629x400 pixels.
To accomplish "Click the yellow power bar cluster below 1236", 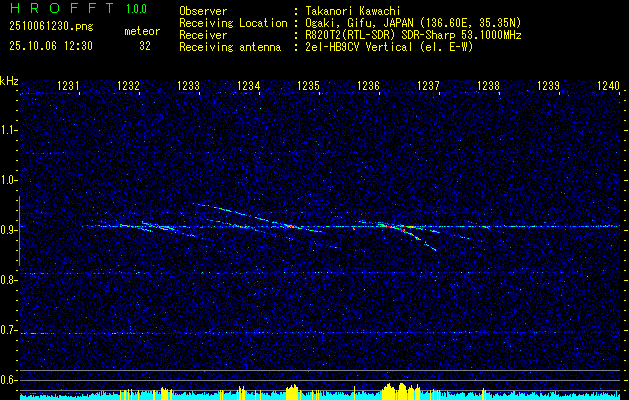I will 401,392.
